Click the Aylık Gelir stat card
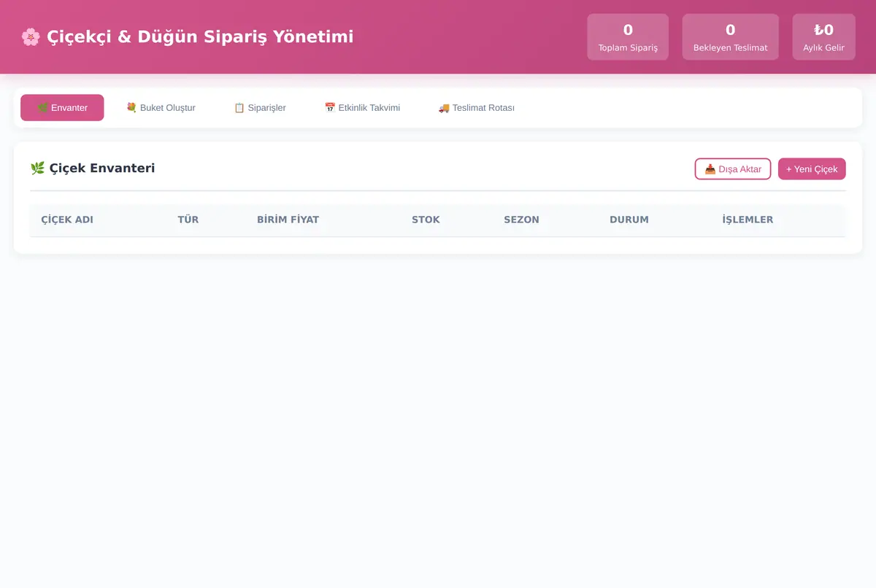The image size is (876, 588). click(823, 37)
